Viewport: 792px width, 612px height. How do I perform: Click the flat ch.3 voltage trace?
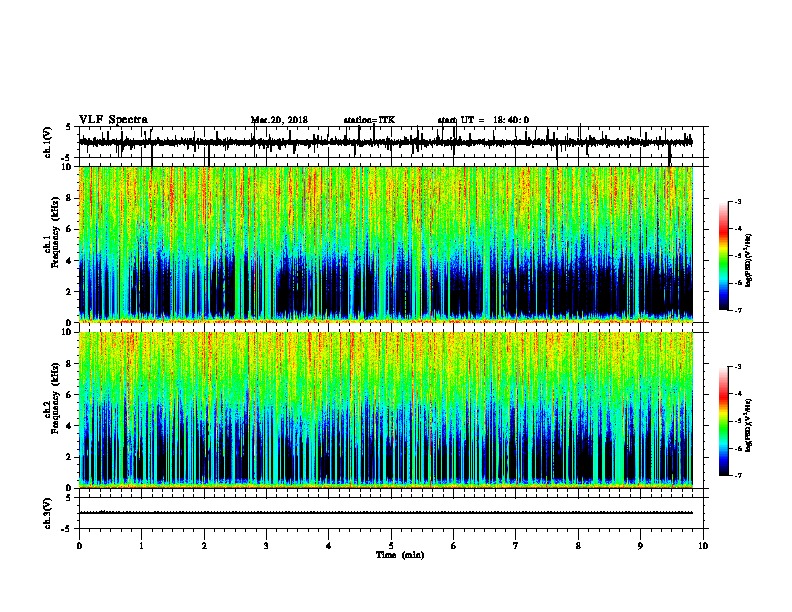[386, 513]
